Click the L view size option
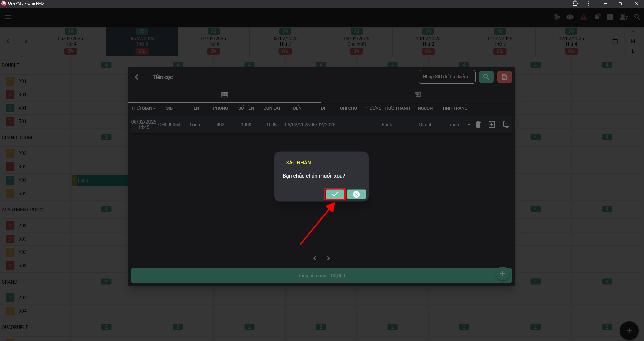The height and width of the screenshot is (341, 644). point(633,51)
